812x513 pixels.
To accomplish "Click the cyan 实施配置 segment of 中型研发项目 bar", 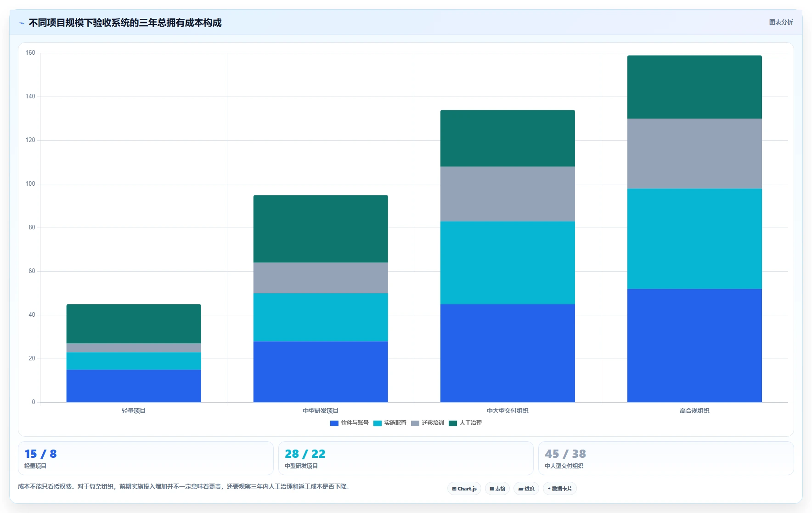I will click(321, 317).
